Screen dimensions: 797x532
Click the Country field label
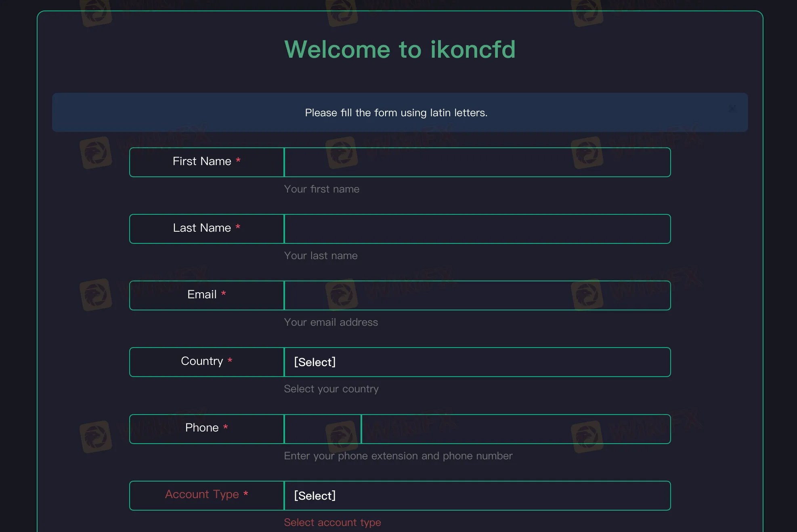tap(202, 361)
